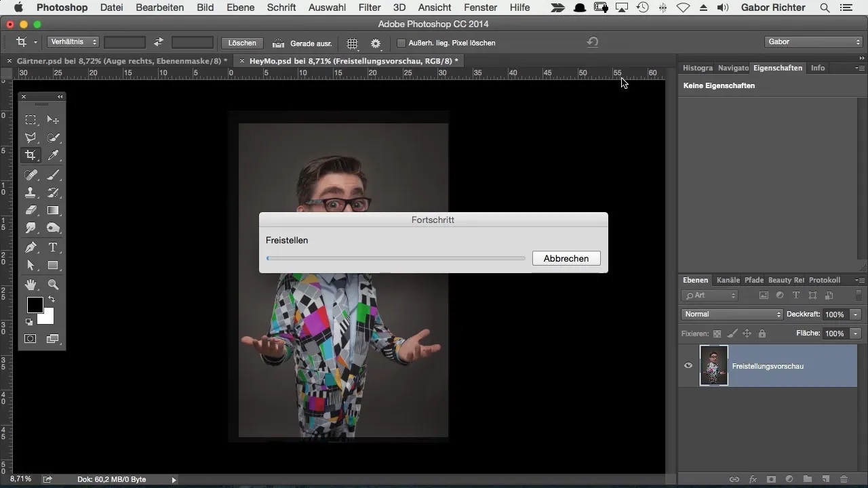Click the Freistellen progress bar
Screen dimensions: 868x488
coord(396,258)
